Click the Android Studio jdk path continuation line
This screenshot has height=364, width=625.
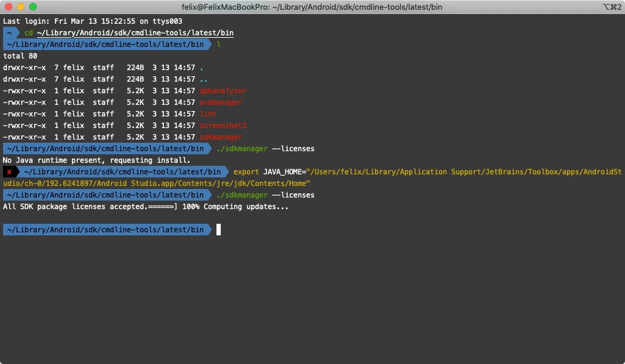click(156, 184)
